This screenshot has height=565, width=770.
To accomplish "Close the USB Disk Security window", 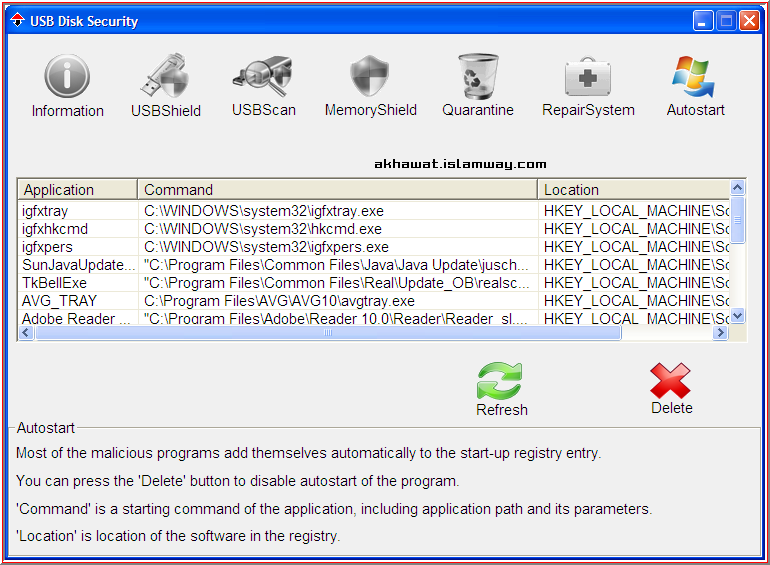I will 749,21.
